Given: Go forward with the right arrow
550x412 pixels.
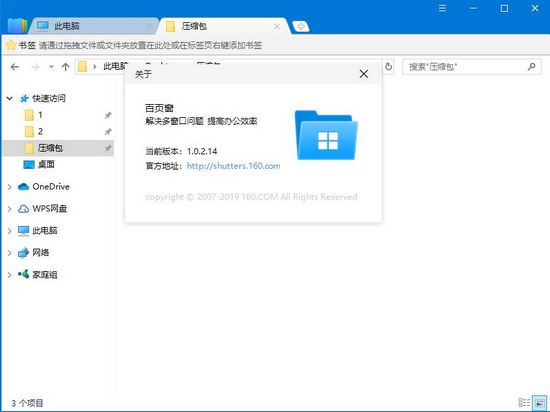Looking at the screenshot, I should (35, 67).
